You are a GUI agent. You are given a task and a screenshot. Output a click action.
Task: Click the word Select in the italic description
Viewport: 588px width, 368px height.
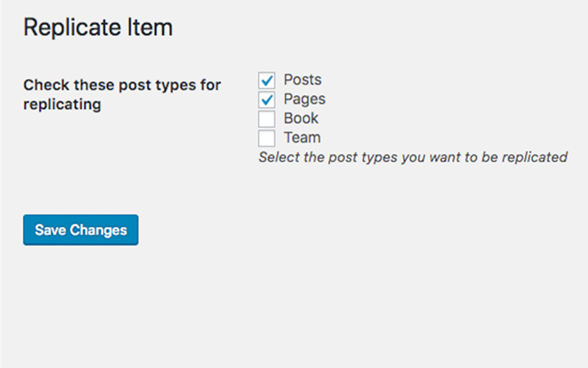point(279,157)
